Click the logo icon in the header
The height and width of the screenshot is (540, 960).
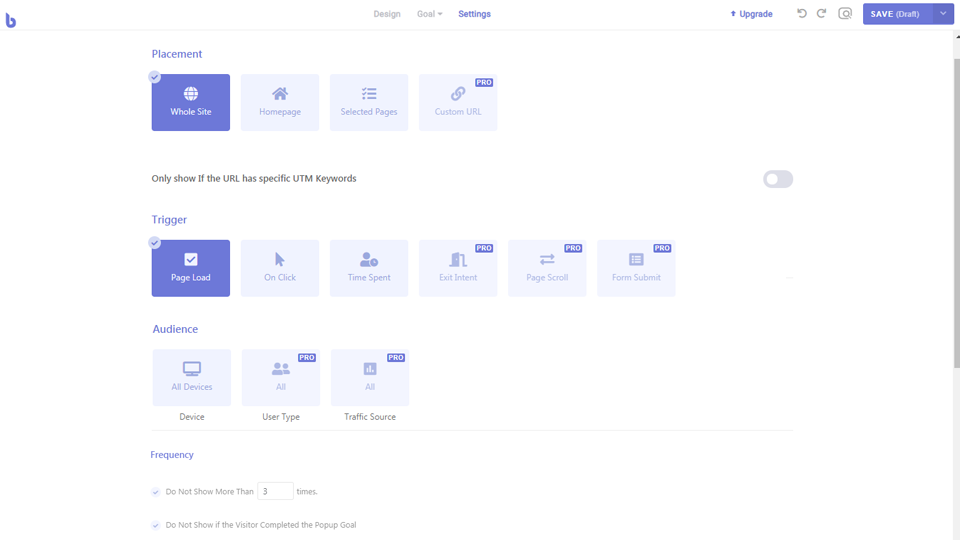[x=10, y=20]
